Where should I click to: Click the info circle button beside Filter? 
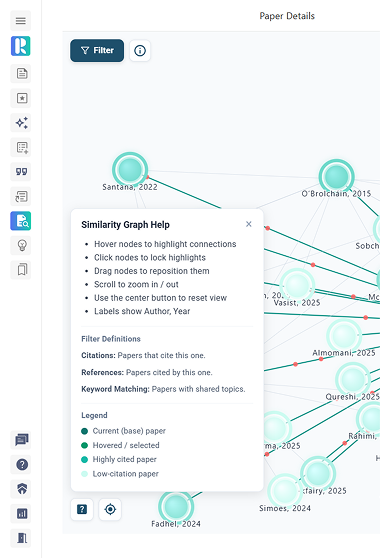[140, 51]
